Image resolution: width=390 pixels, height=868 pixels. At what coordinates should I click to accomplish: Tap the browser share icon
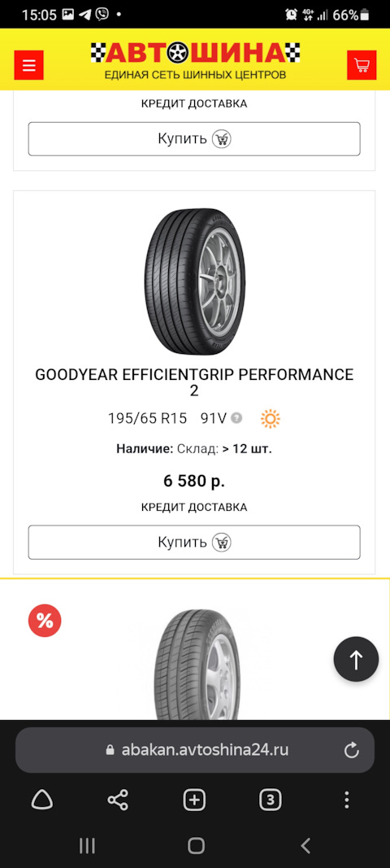118,800
